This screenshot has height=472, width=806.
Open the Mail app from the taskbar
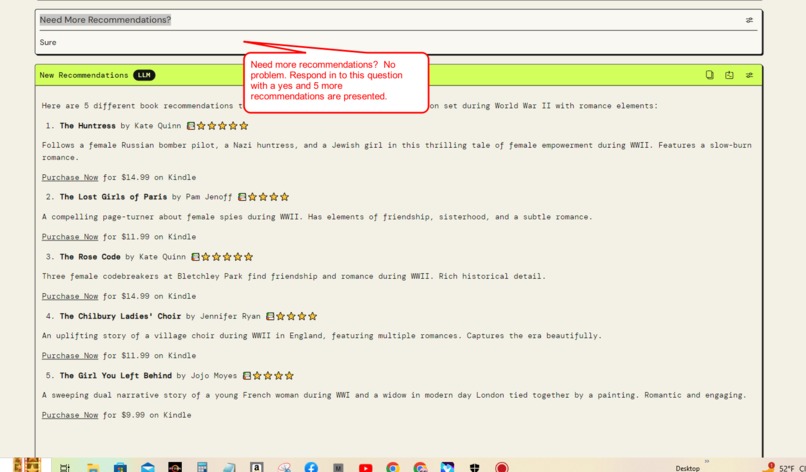[x=148, y=467]
